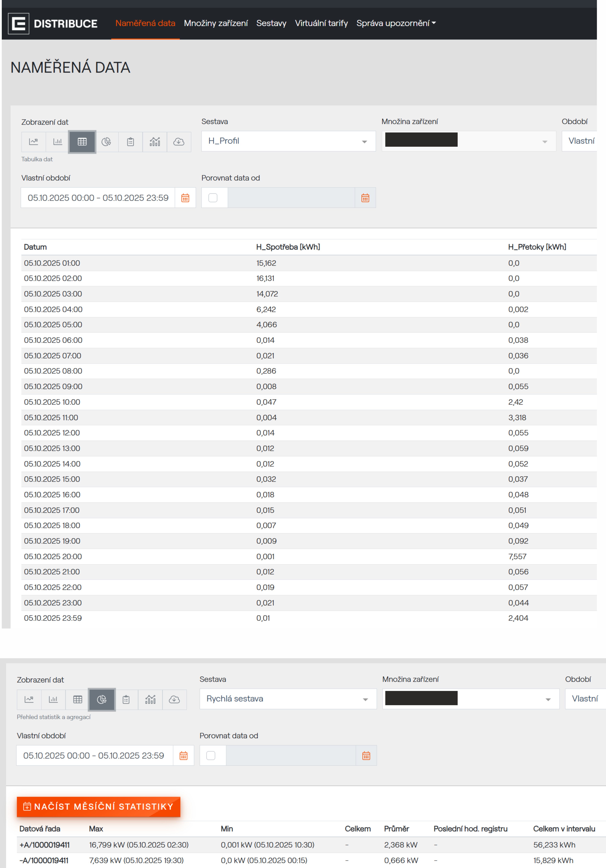Viewport: 606px width, 868px height.
Task: Click the upper Vlastní období date input
Action: [x=98, y=198]
